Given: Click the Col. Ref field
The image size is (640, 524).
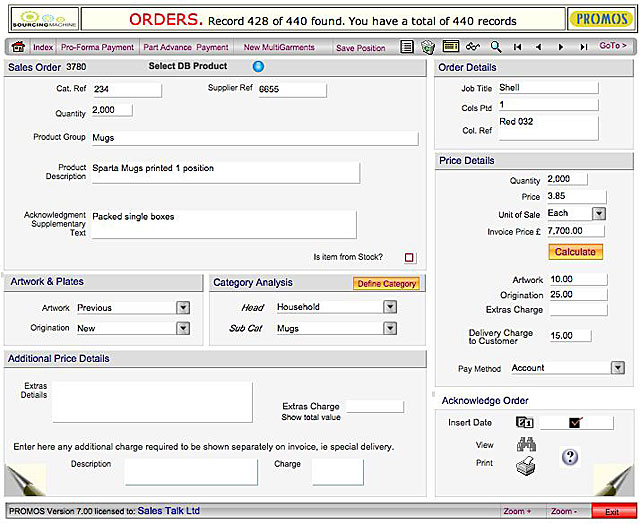Looking at the screenshot, I should pos(549,128).
